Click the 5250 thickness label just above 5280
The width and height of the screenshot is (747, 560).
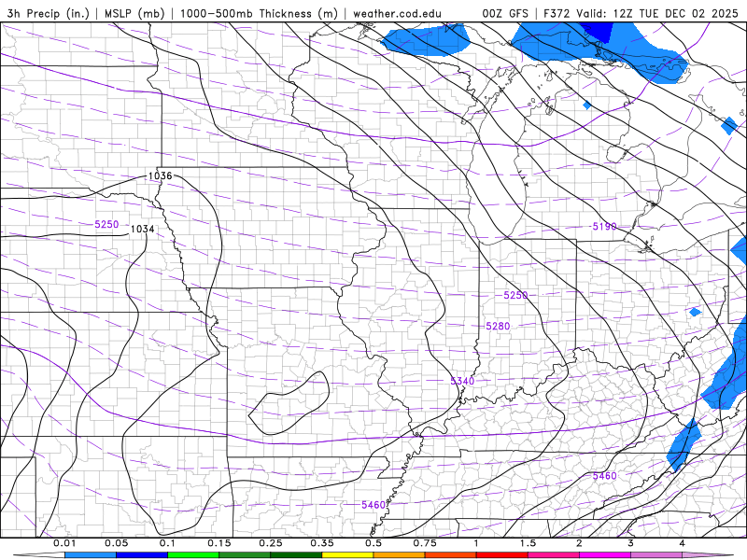tap(515, 295)
